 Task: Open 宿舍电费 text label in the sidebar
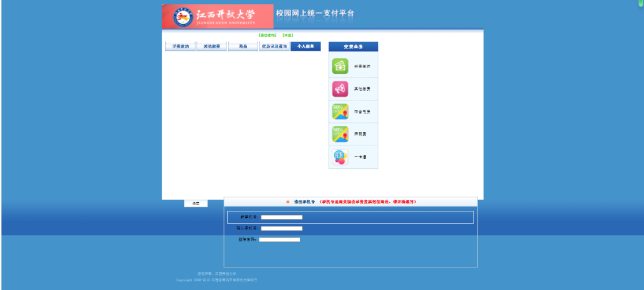click(x=362, y=111)
